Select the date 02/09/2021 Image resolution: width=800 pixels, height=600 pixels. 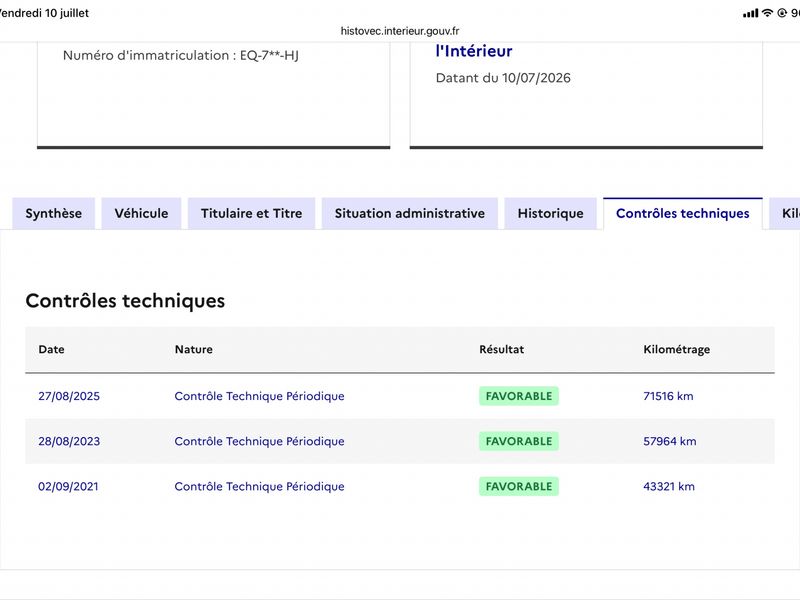68,486
